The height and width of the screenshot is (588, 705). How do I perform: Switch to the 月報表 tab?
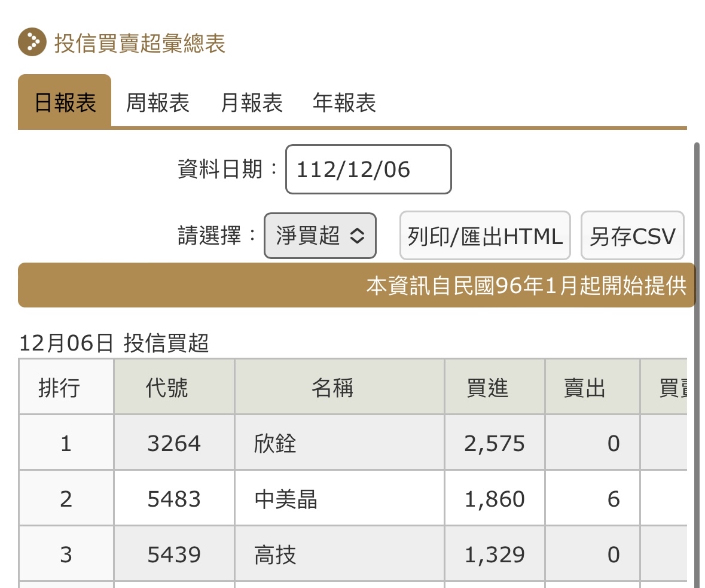251,103
